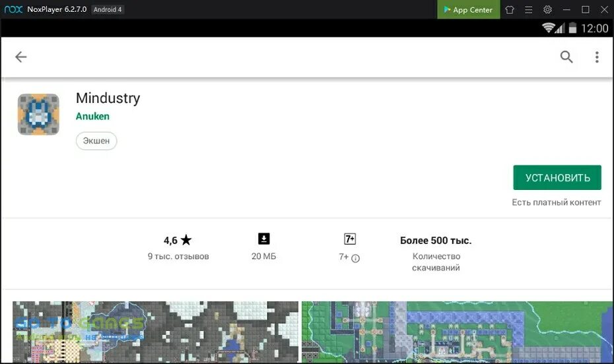Screen dimensions: 614x364
Task: Click the NoxPlayer theme shirt icon
Action: coord(510,10)
